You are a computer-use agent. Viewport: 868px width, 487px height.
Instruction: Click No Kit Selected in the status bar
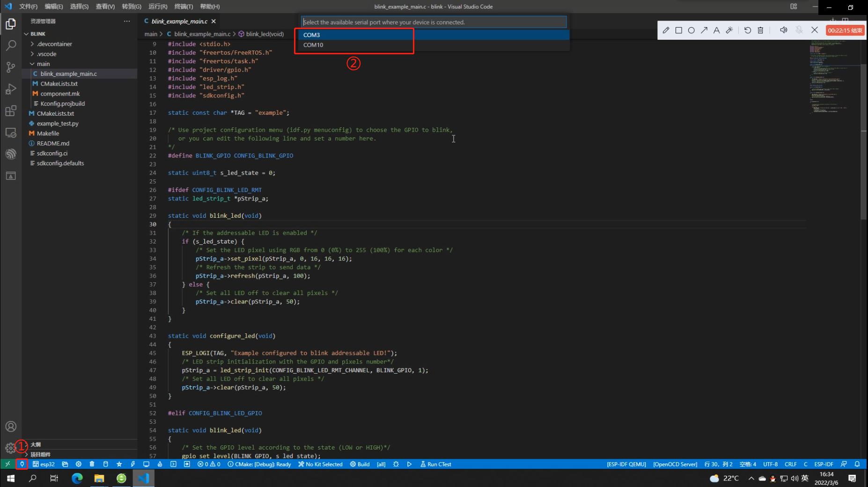tap(320, 464)
